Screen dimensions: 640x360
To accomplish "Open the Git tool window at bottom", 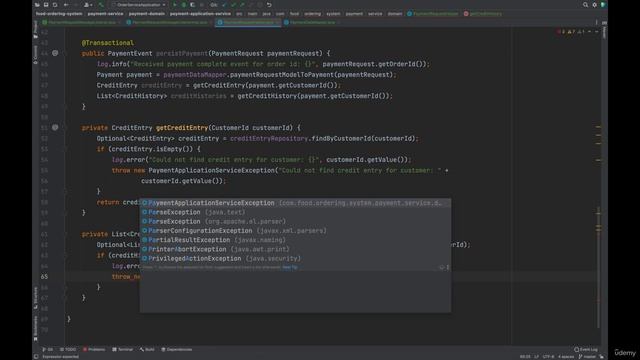I will [47, 349].
